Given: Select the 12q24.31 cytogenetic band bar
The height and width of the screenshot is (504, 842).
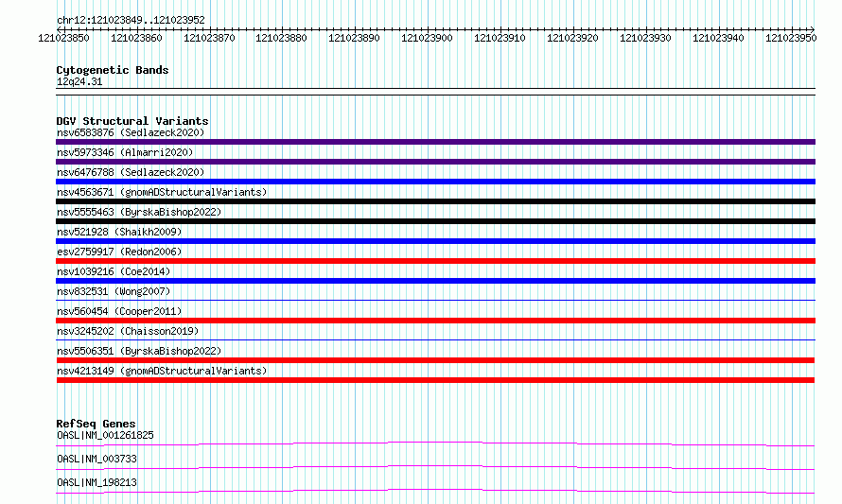Looking at the screenshot, I should tap(435, 92).
